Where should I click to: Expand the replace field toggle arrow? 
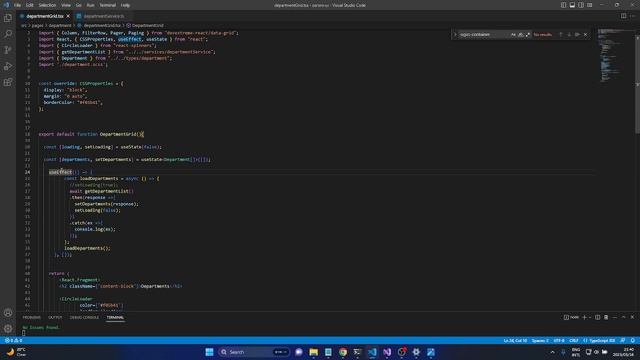tap(455, 35)
